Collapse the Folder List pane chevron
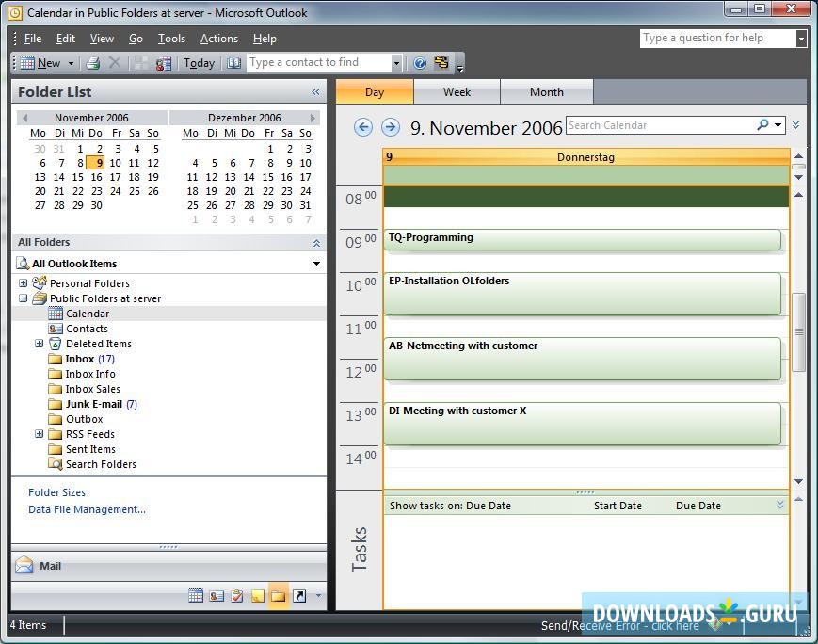 tap(315, 92)
